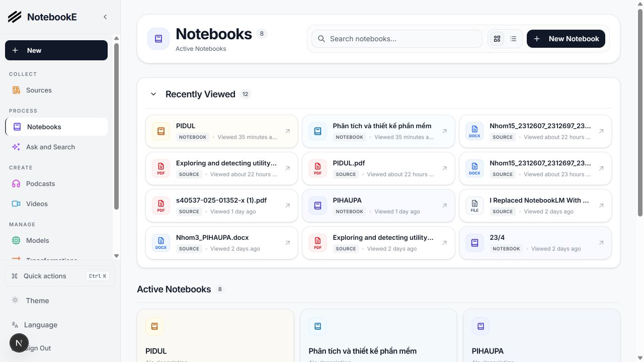644x362 pixels.
Task: Click the 23/4 notebook purple icon
Action: pos(474,243)
